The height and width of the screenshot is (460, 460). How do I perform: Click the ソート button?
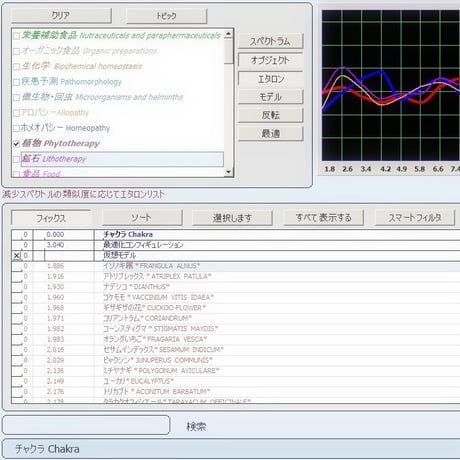click(142, 218)
